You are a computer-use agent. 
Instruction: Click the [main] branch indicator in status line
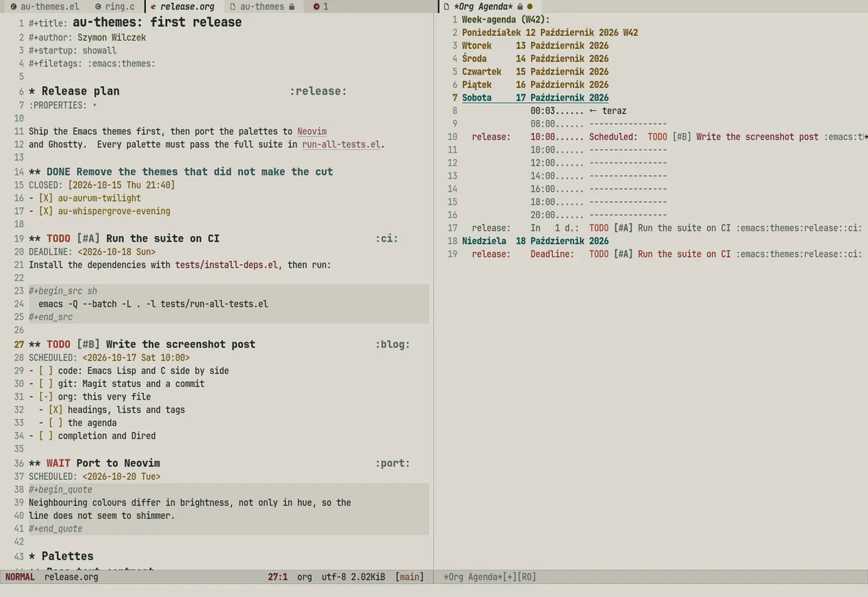409,577
